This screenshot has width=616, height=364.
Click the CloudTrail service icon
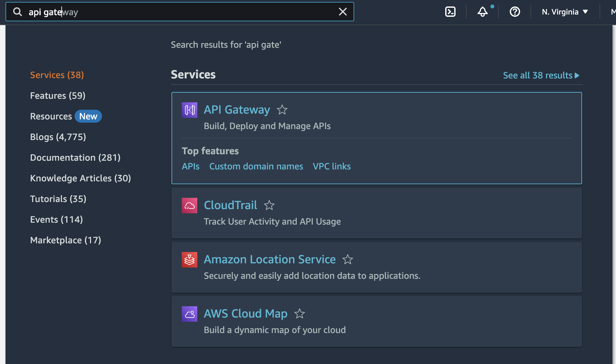pyautogui.click(x=190, y=205)
